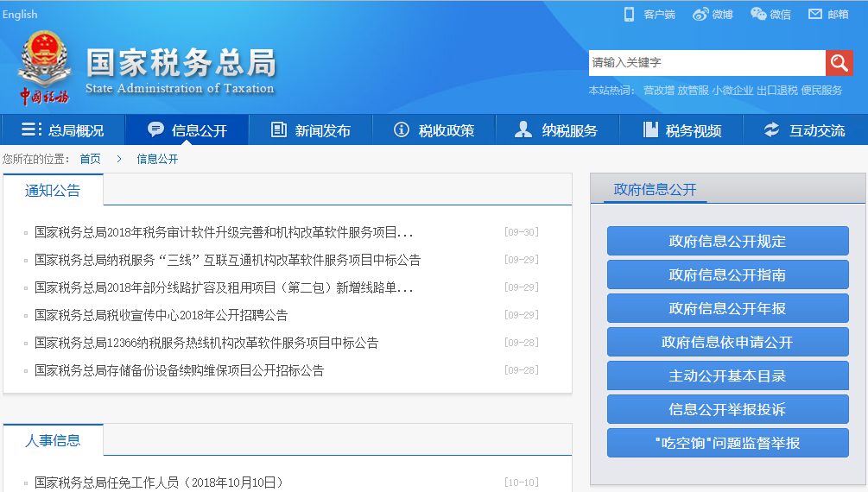This screenshot has height=492, width=868.
Task: Select the 政府信息公开 panel tab
Action: click(x=655, y=189)
